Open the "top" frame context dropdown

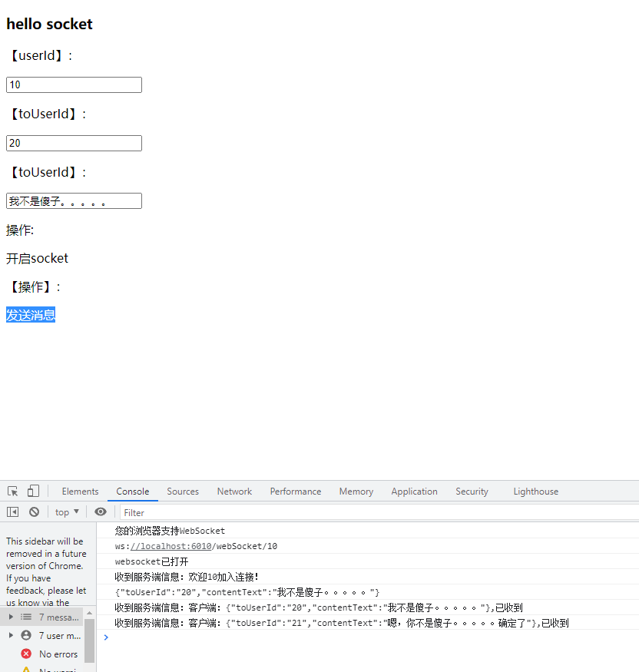[67, 511]
